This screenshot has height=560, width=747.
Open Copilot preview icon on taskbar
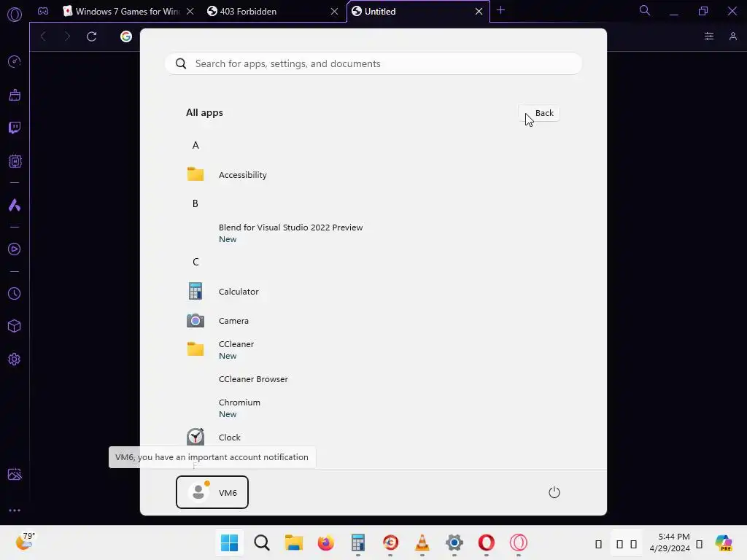pyautogui.click(x=724, y=542)
